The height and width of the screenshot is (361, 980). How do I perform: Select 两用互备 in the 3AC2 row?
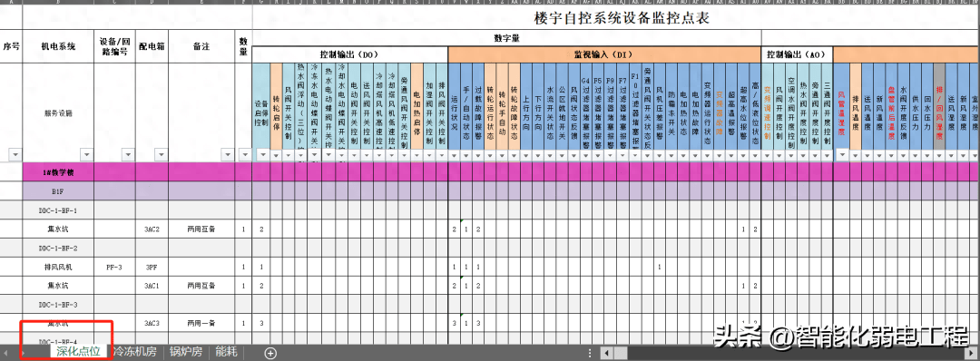click(201, 229)
